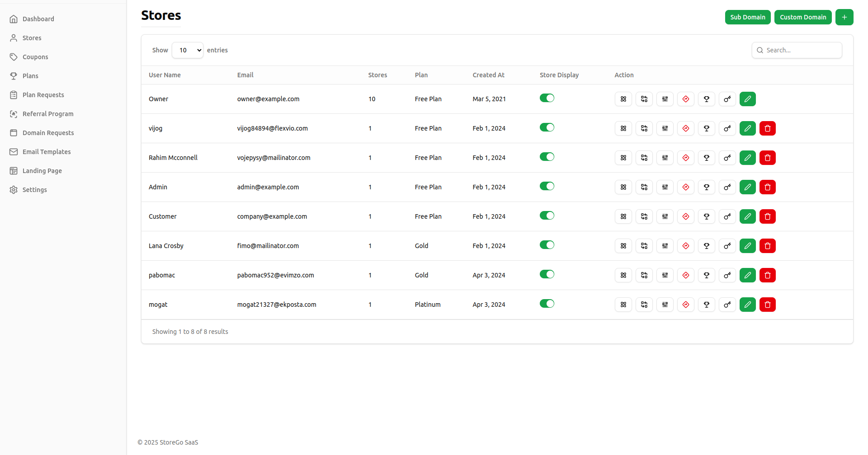Go to Email Templates page
The height and width of the screenshot is (455, 868).
[47, 152]
